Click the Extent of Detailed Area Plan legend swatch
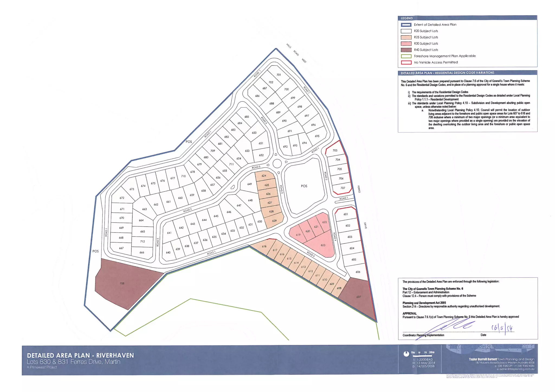The width and height of the screenshot is (555, 392). click(406, 25)
